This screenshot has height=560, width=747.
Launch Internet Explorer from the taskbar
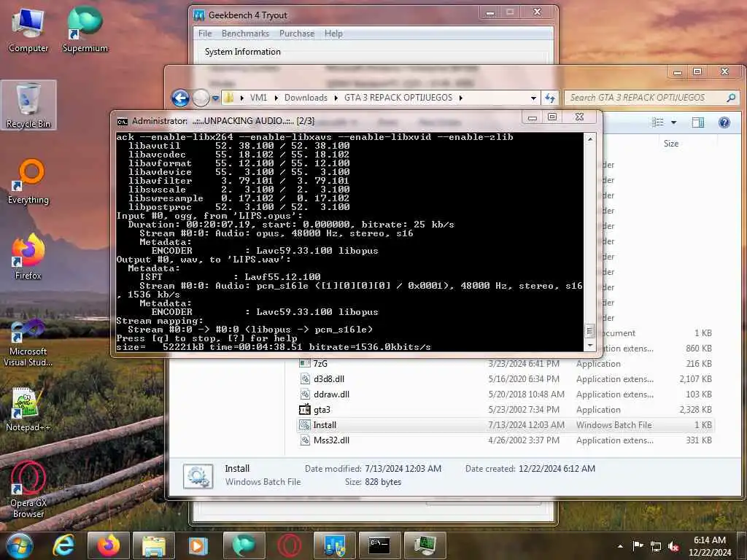(x=63, y=545)
